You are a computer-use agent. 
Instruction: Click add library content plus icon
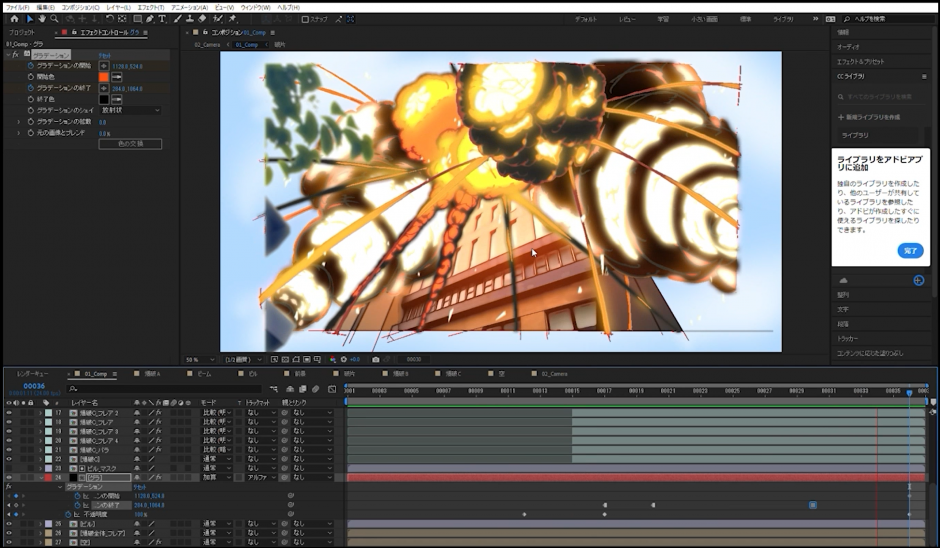click(918, 280)
